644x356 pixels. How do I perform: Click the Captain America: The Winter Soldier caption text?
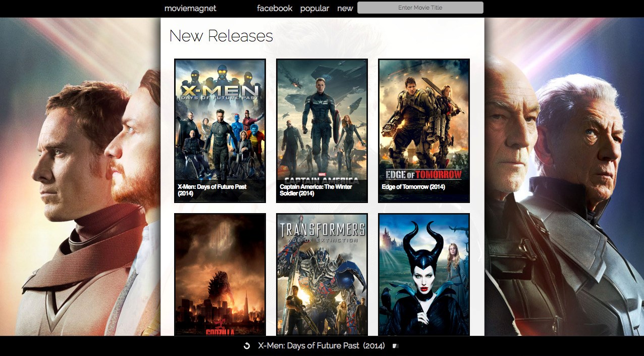click(316, 190)
